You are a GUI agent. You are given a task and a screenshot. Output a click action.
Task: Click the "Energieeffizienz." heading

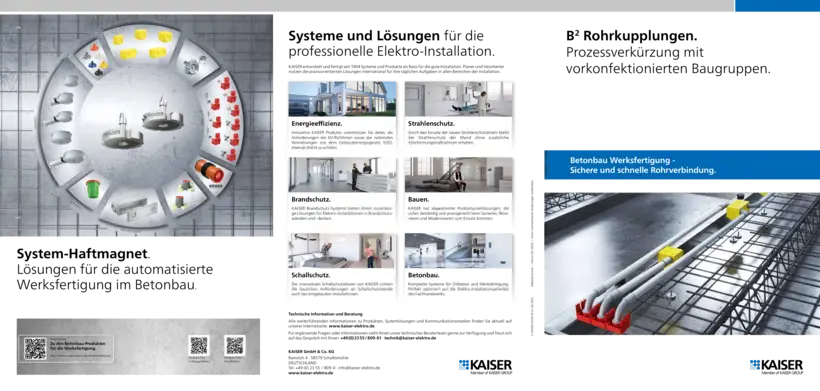(x=317, y=124)
